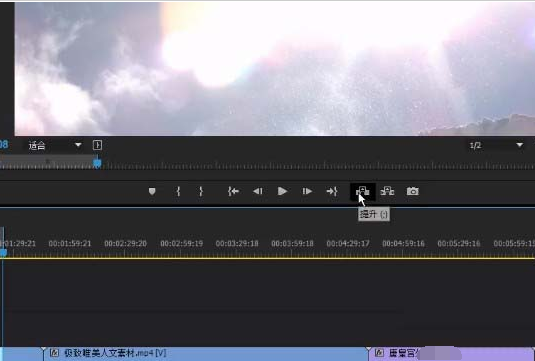Screen dimensions: 535x361
Task: Click timecode 00:05:29:16 on timeline ruler
Action: click(x=459, y=243)
